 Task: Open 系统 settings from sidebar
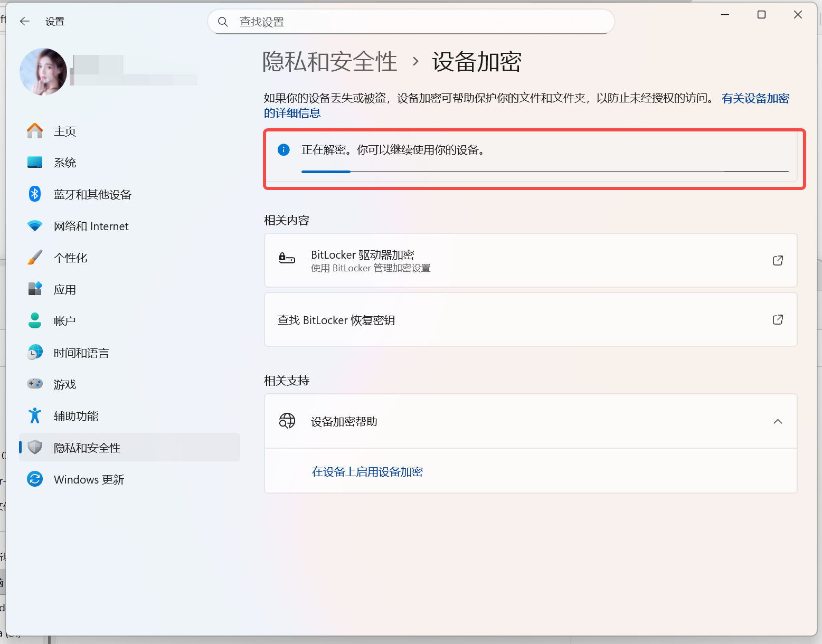pyautogui.click(x=64, y=162)
